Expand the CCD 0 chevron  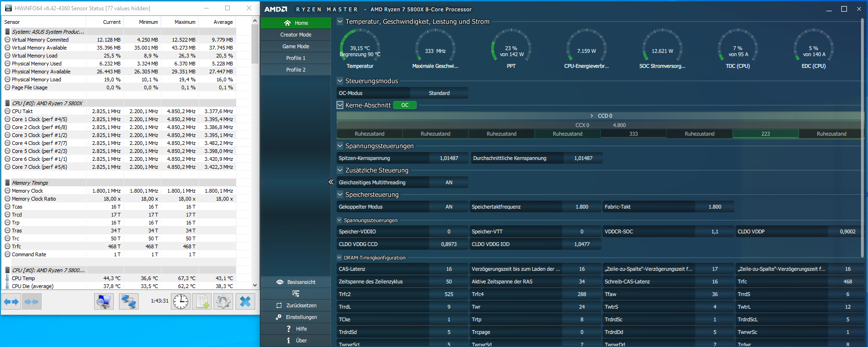592,116
